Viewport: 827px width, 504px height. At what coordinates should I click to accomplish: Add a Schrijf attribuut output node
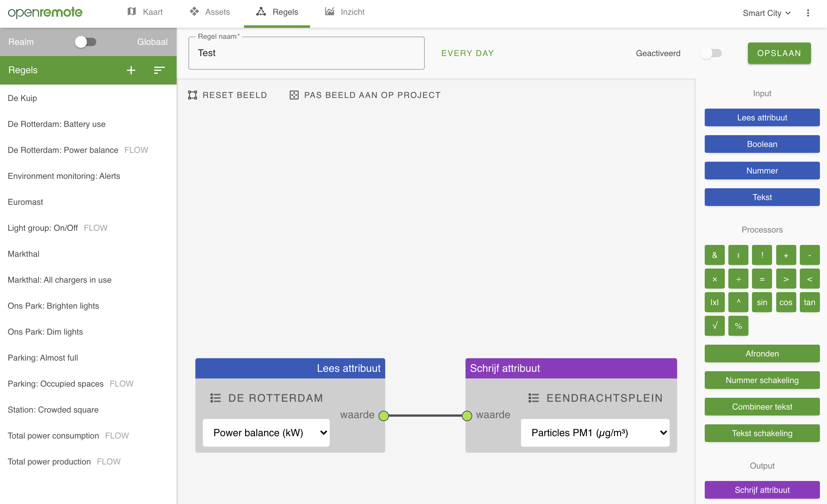(x=762, y=490)
